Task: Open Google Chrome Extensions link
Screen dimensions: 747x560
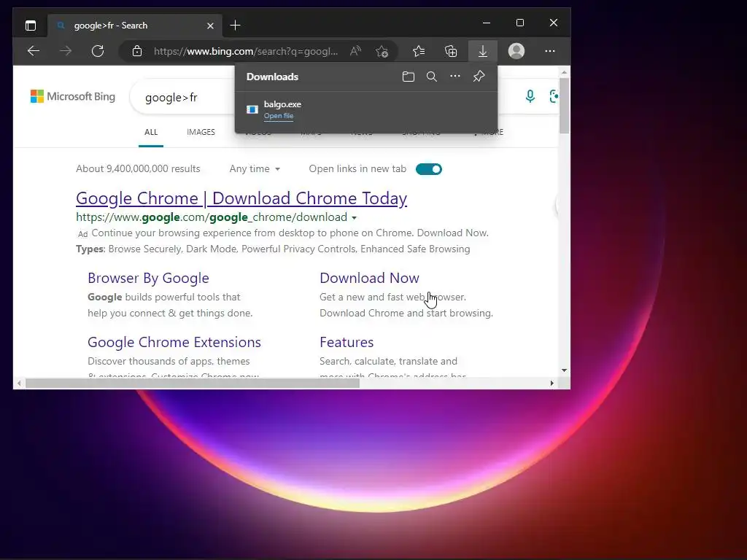Action: (x=174, y=343)
